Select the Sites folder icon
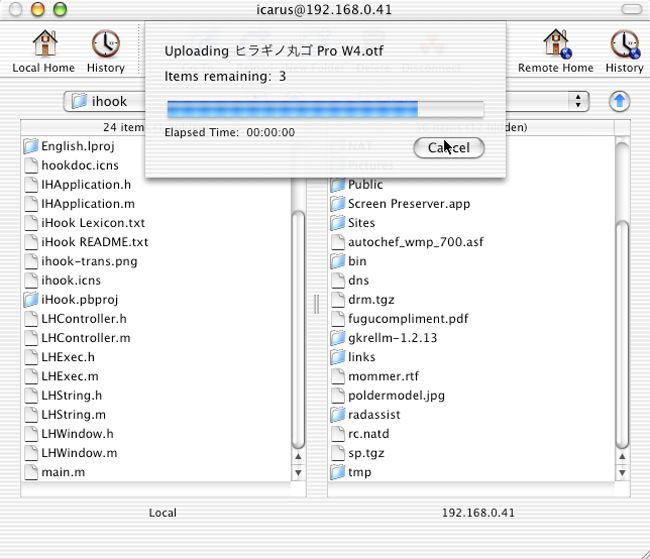Image resolution: width=650 pixels, height=559 pixels. (338, 223)
